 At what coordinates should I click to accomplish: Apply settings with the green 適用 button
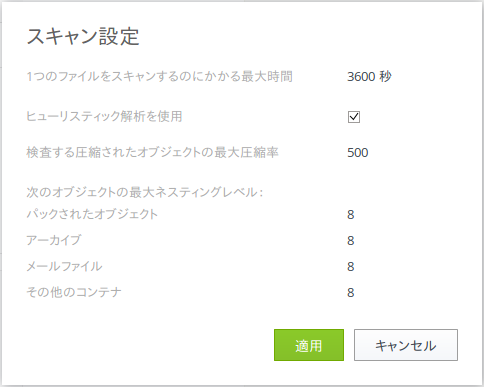pos(309,345)
